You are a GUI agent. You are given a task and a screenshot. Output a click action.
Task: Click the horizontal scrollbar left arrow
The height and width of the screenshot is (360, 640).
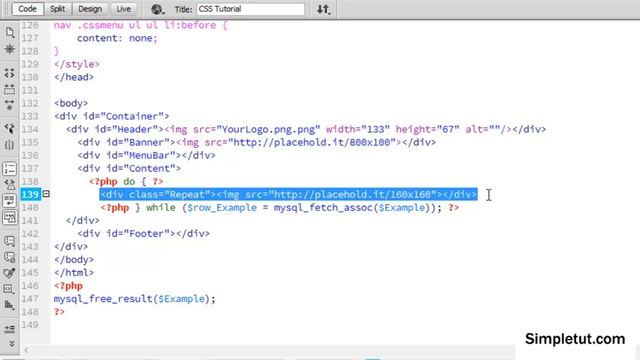27,350
